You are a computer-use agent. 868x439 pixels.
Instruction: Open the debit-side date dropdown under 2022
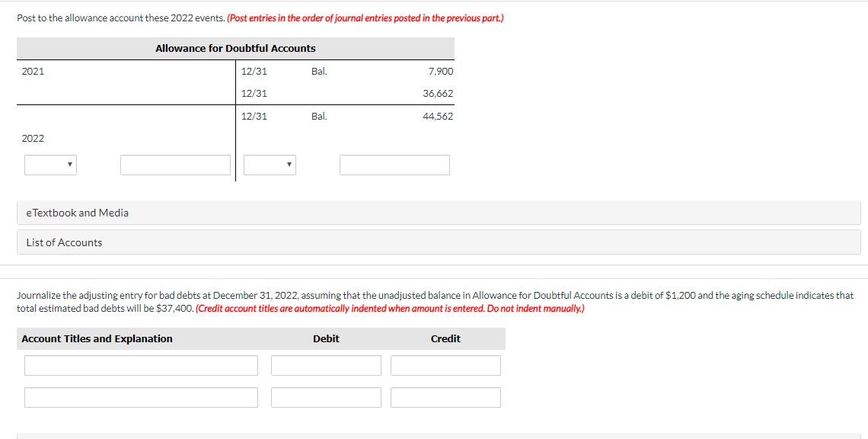pos(50,165)
